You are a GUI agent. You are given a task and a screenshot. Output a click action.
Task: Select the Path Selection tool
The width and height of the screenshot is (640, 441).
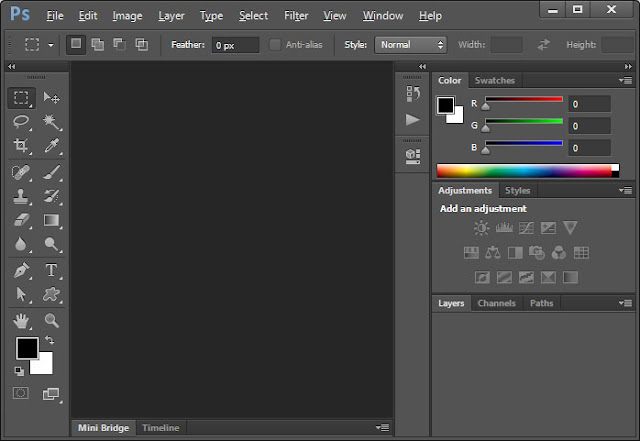point(21,294)
